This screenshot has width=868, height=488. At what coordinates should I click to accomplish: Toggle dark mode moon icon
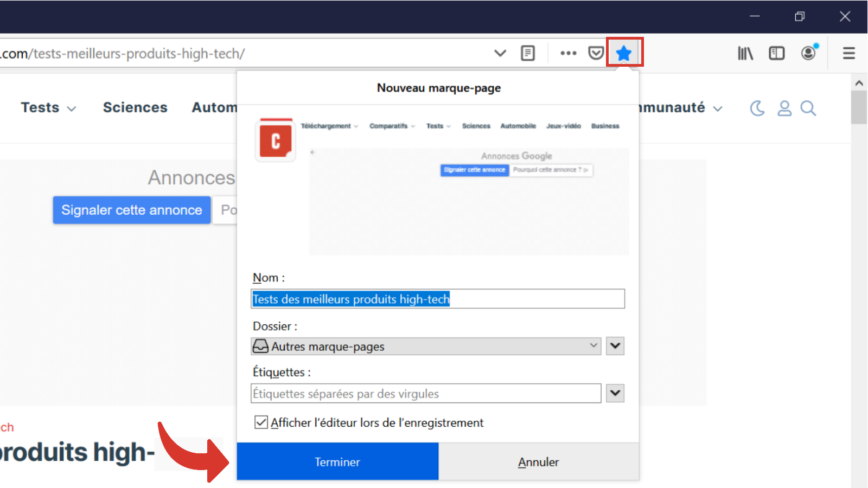(757, 108)
